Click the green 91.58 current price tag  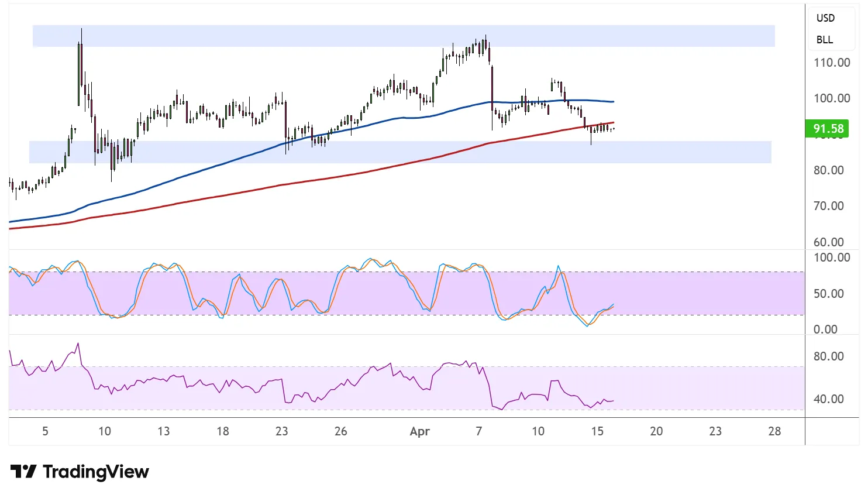click(828, 129)
